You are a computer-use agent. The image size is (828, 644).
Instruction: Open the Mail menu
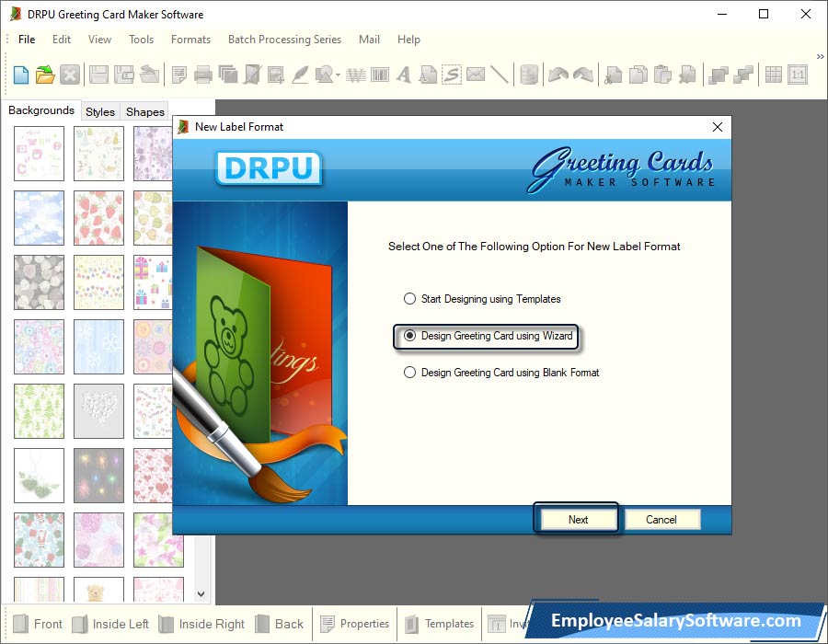(x=369, y=39)
